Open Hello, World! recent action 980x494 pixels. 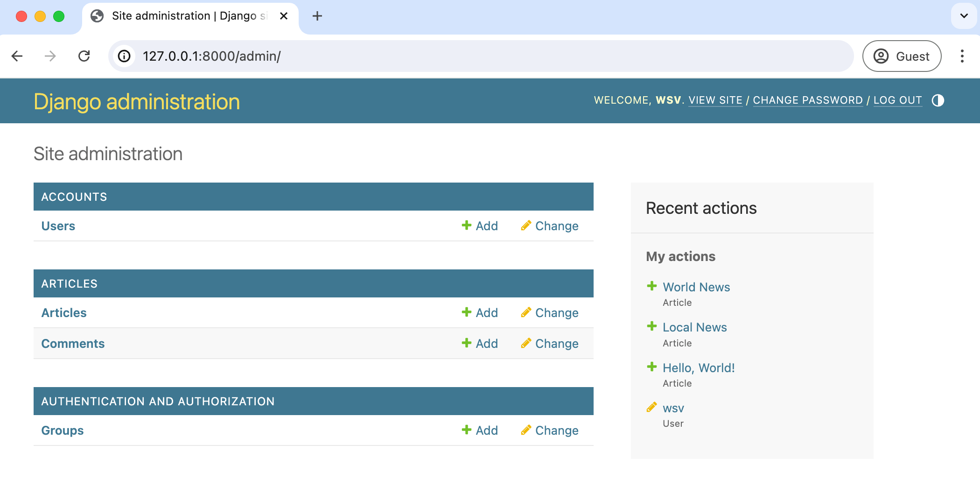point(699,368)
